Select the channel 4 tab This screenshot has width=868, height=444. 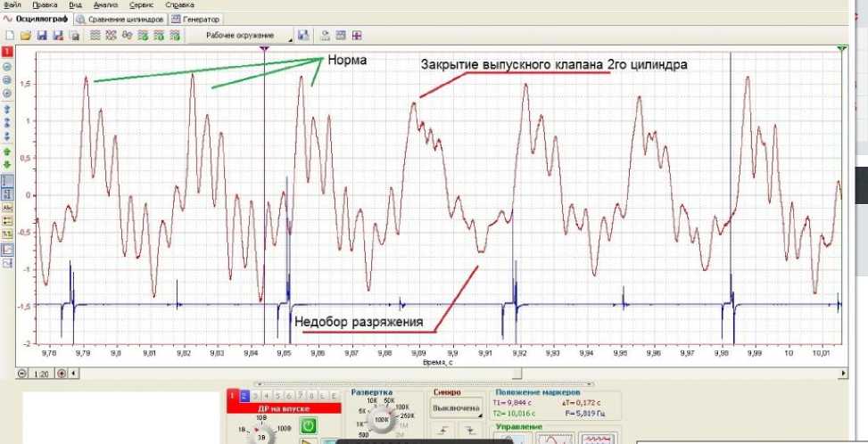point(267,395)
